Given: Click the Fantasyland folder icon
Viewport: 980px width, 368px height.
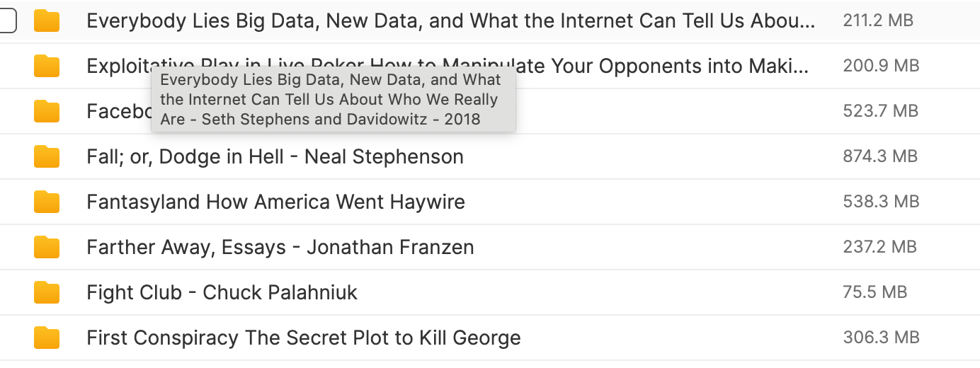Looking at the screenshot, I should click(47, 202).
